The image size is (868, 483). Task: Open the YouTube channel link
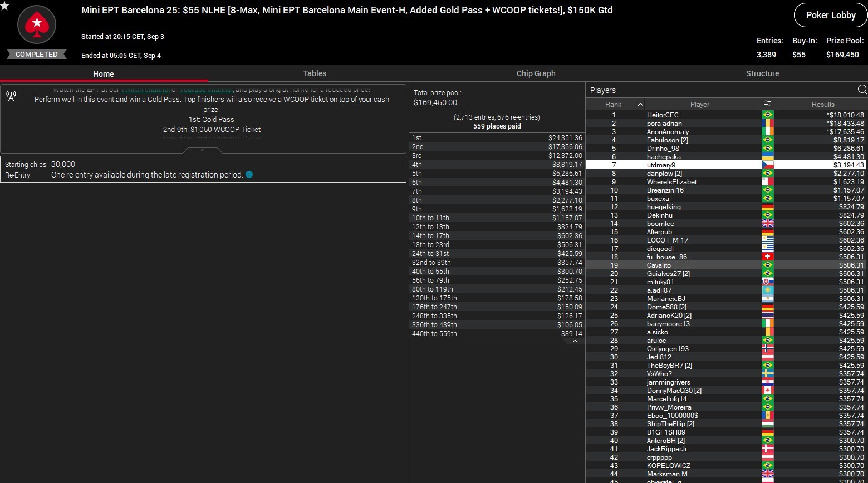pos(206,90)
